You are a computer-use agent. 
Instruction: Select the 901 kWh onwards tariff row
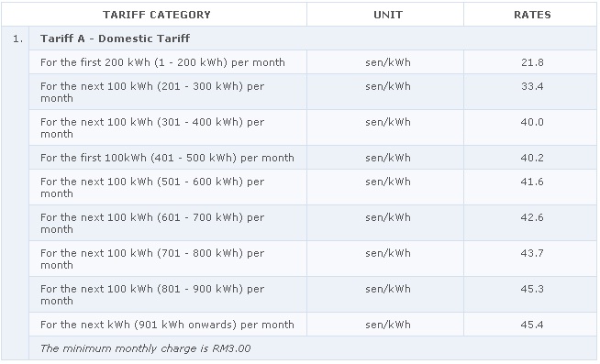point(313,325)
